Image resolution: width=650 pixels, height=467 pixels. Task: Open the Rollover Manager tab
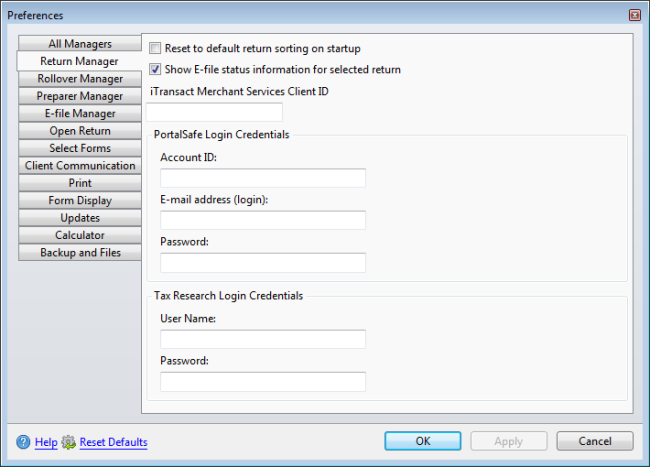click(x=80, y=79)
